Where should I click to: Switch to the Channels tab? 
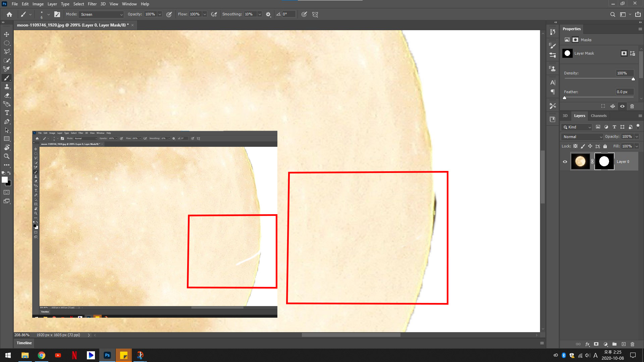click(598, 116)
